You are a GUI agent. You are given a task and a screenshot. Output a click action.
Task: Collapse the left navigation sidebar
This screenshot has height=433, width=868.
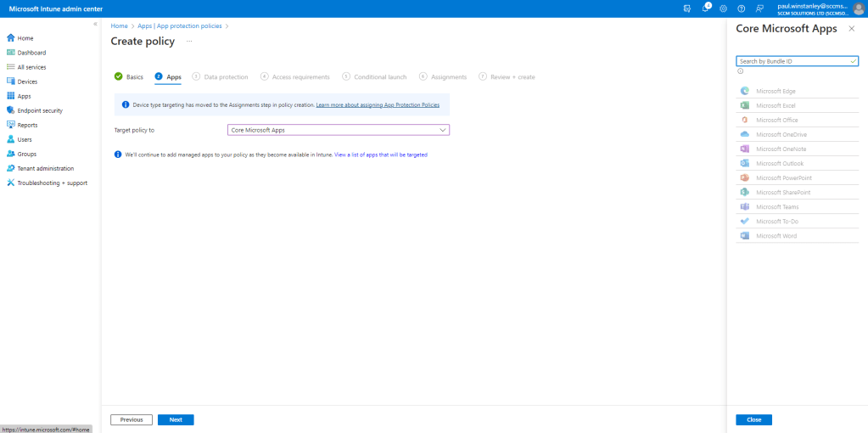[95, 24]
